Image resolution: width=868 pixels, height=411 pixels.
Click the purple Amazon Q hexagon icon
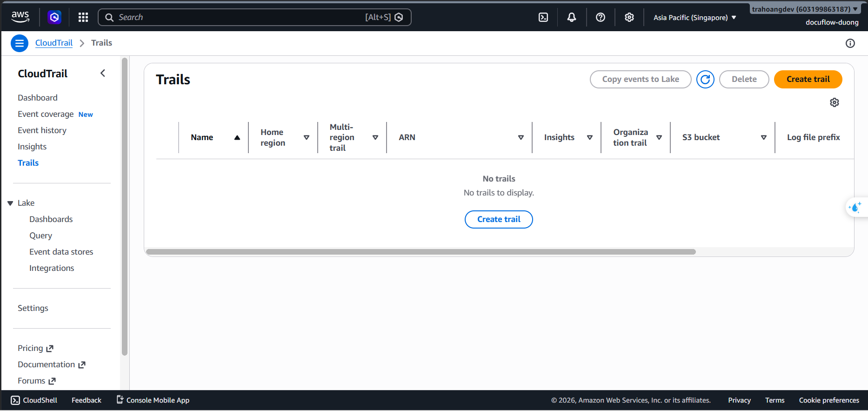pyautogui.click(x=54, y=17)
